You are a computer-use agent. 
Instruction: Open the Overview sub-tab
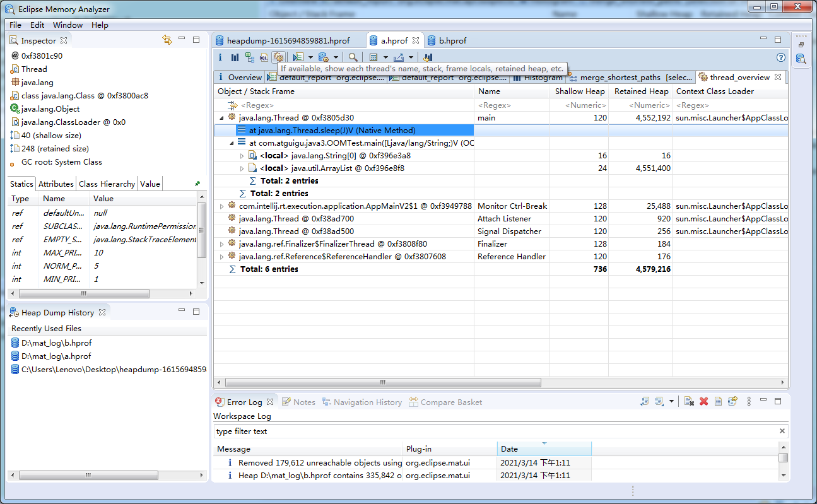pos(239,78)
